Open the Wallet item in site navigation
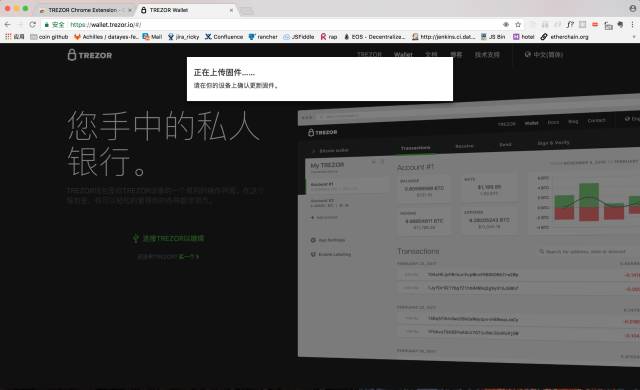This screenshot has width=640, height=390. (403, 54)
